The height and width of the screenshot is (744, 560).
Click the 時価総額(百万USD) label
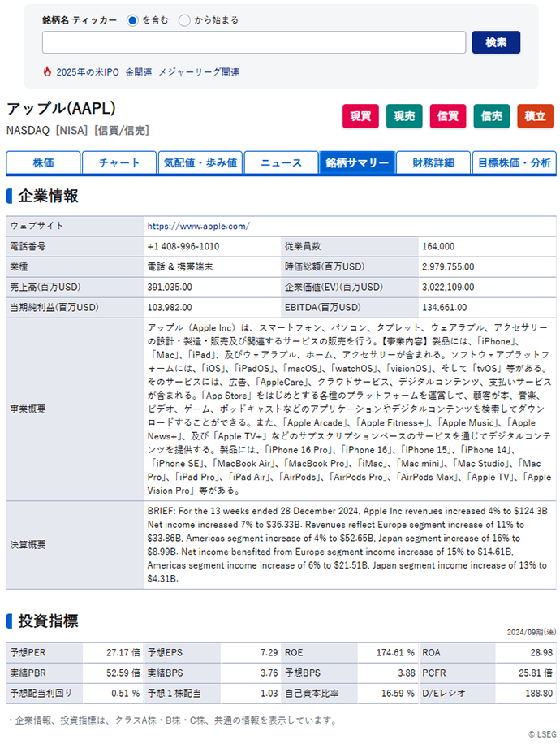click(x=325, y=267)
